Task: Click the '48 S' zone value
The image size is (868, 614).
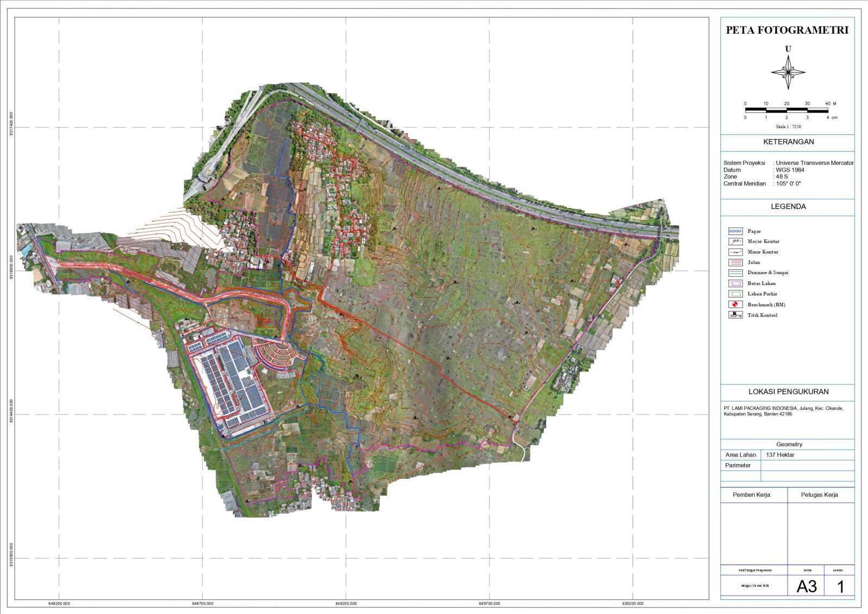Action: pos(782,176)
